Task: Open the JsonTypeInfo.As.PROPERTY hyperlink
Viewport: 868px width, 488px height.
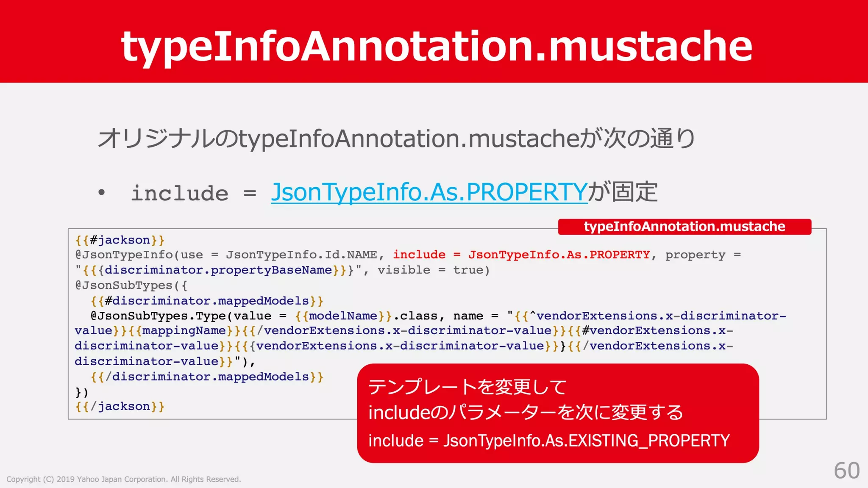Action: tap(429, 192)
